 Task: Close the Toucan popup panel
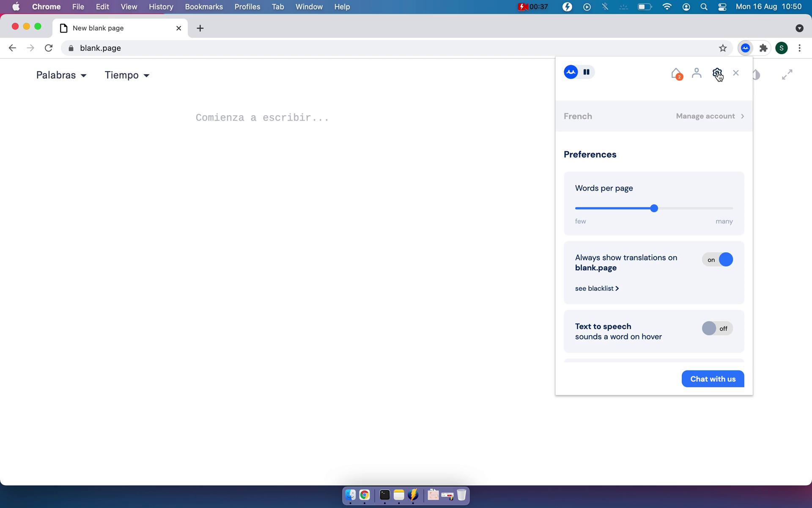(x=736, y=73)
